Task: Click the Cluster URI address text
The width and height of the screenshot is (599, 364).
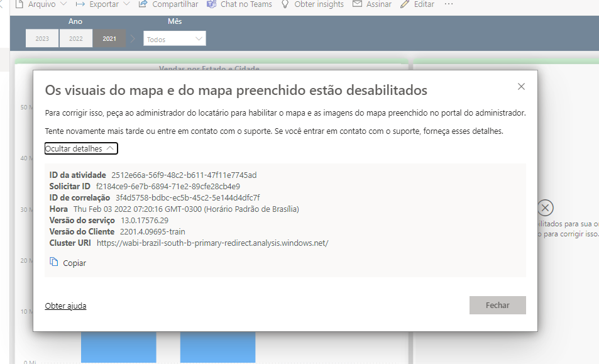Action: click(x=212, y=243)
